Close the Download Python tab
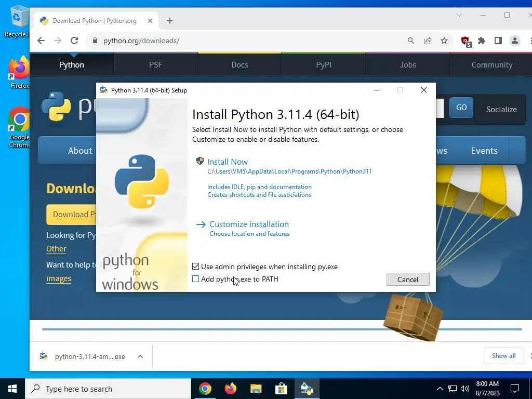This screenshot has height=399, width=532. [x=150, y=21]
